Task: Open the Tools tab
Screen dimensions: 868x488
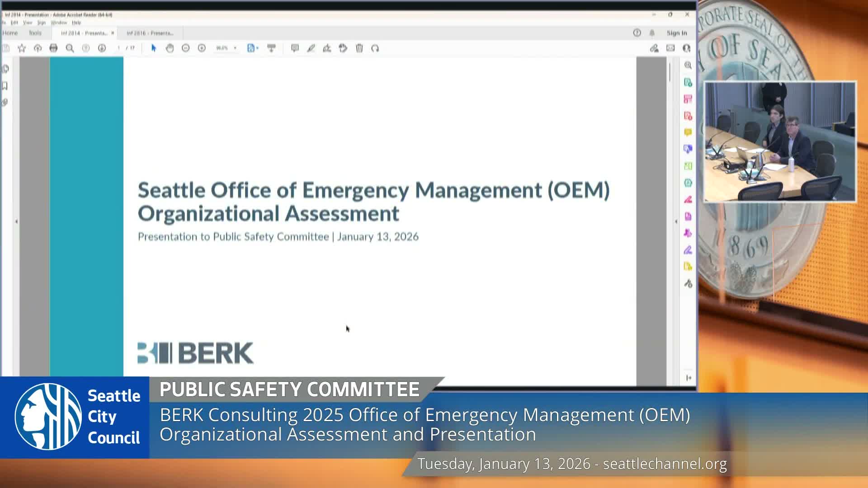Action: click(35, 33)
